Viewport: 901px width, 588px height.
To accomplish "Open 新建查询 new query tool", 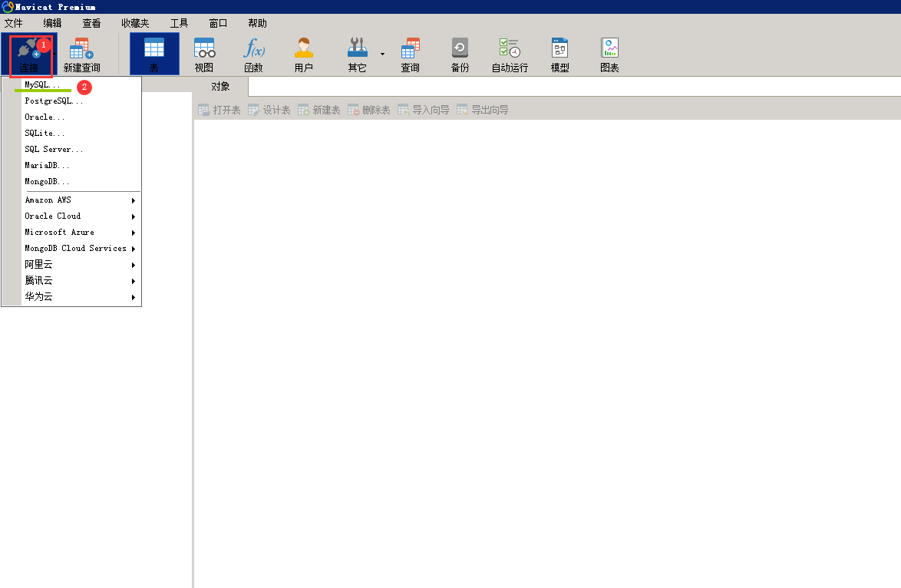I will [81, 55].
